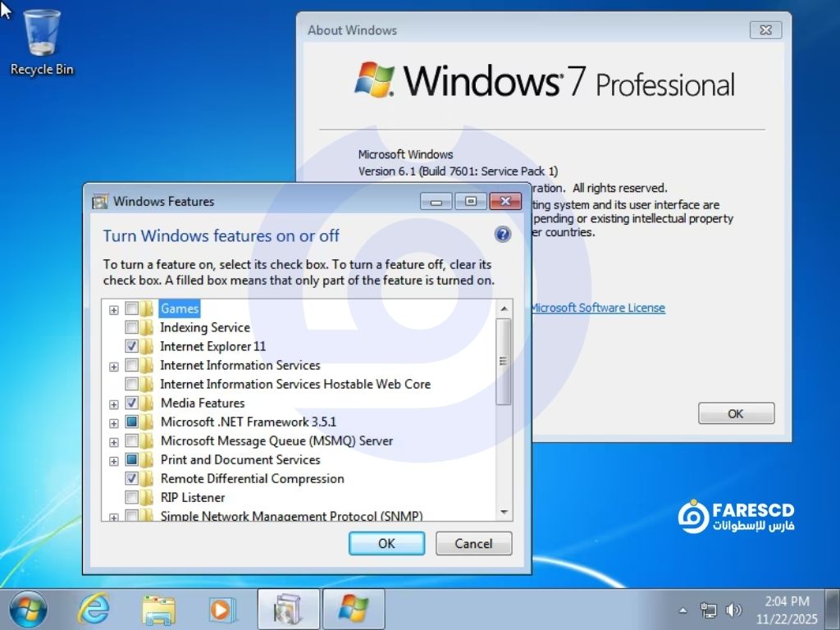The image size is (840, 630).
Task: Toggle the RIP Listener checkbox
Action: click(131, 497)
